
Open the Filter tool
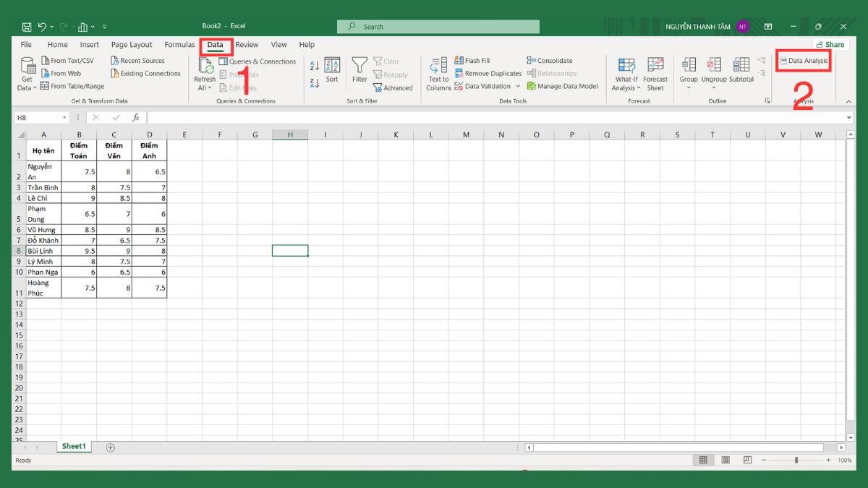tap(359, 69)
